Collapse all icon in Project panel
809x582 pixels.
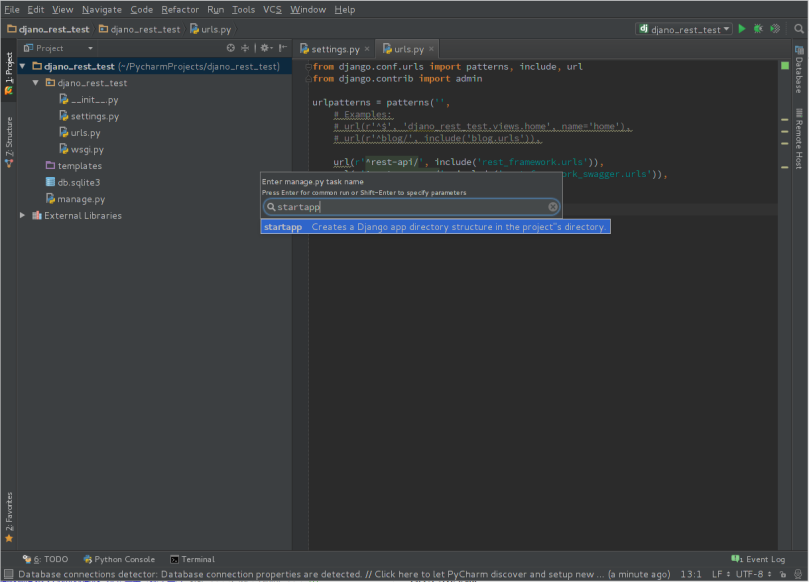tap(245, 48)
